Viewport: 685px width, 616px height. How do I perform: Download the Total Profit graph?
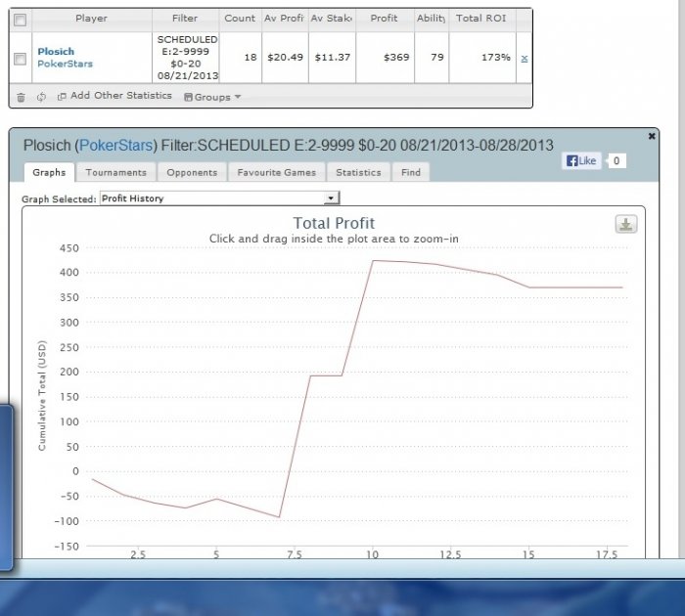point(625,224)
